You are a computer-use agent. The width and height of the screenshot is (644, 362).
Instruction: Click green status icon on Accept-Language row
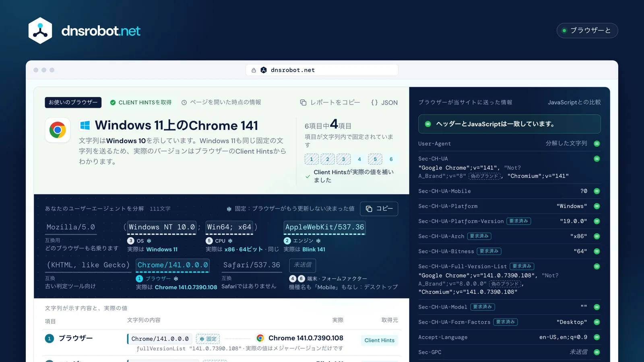pos(597,337)
